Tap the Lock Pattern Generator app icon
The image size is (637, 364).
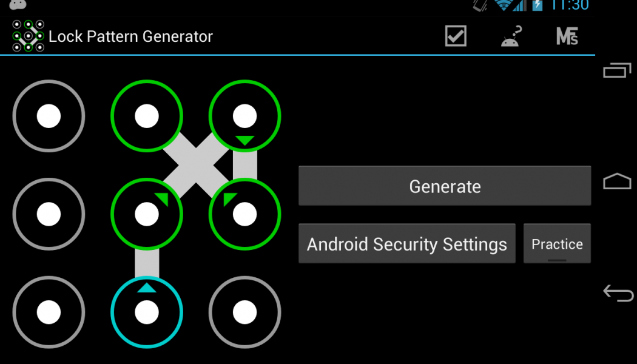pyautogui.click(x=28, y=36)
